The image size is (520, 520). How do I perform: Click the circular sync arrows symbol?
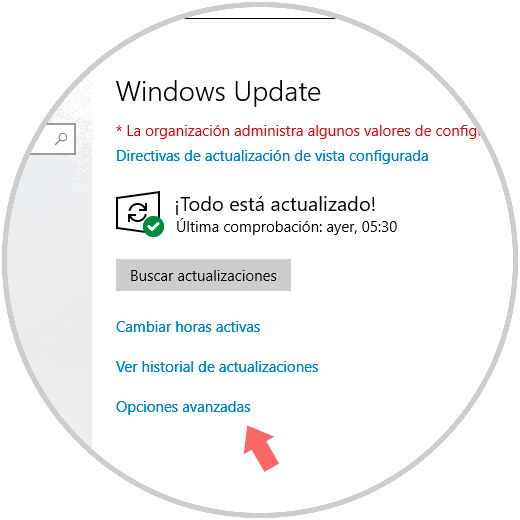[138, 213]
